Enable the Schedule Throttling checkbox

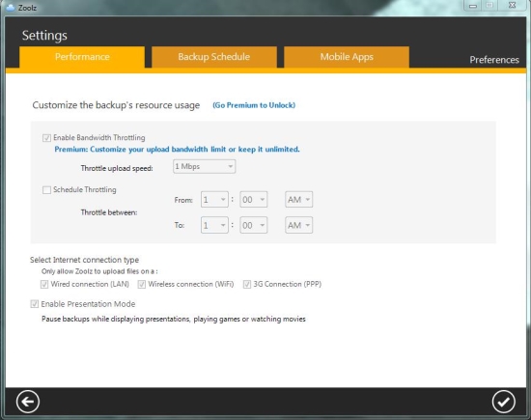46,189
